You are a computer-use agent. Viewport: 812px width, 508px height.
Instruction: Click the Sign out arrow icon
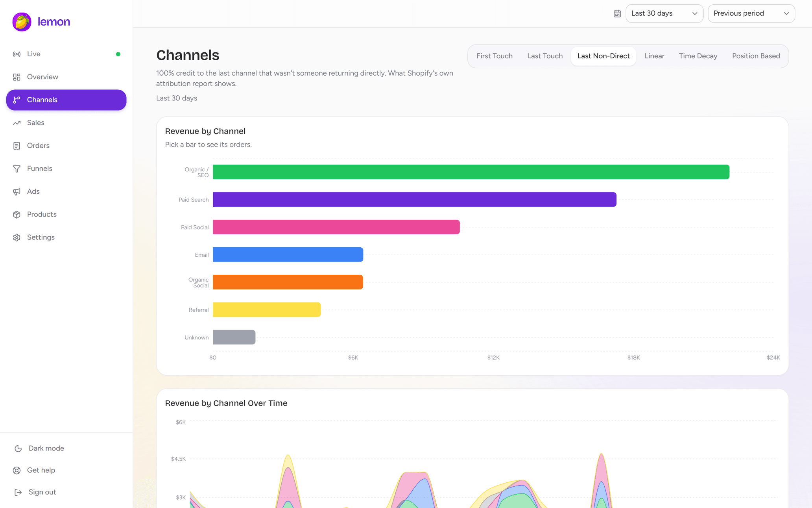click(18, 492)
